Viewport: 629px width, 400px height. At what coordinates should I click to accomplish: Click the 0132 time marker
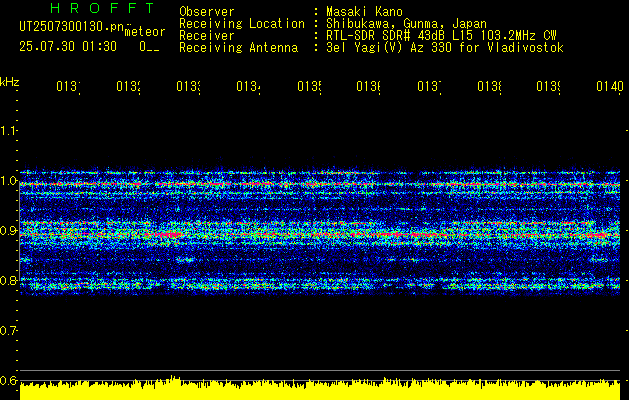point(128,87)
